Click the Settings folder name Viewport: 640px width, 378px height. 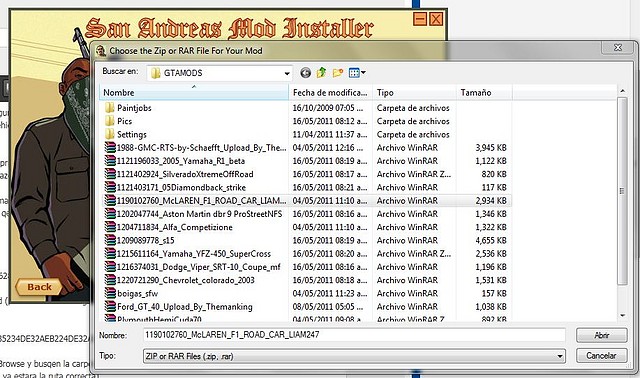click(x=132, y=134)
